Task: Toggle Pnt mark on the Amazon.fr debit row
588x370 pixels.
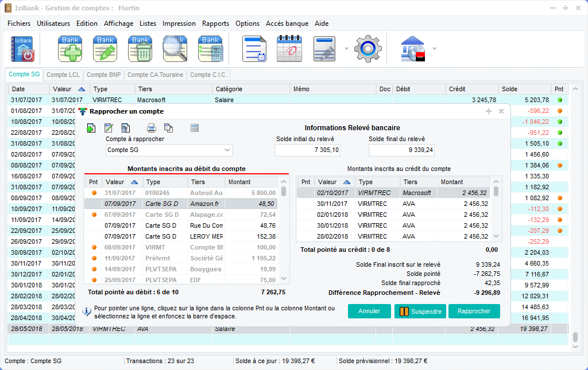Action: tap(94, 204)
